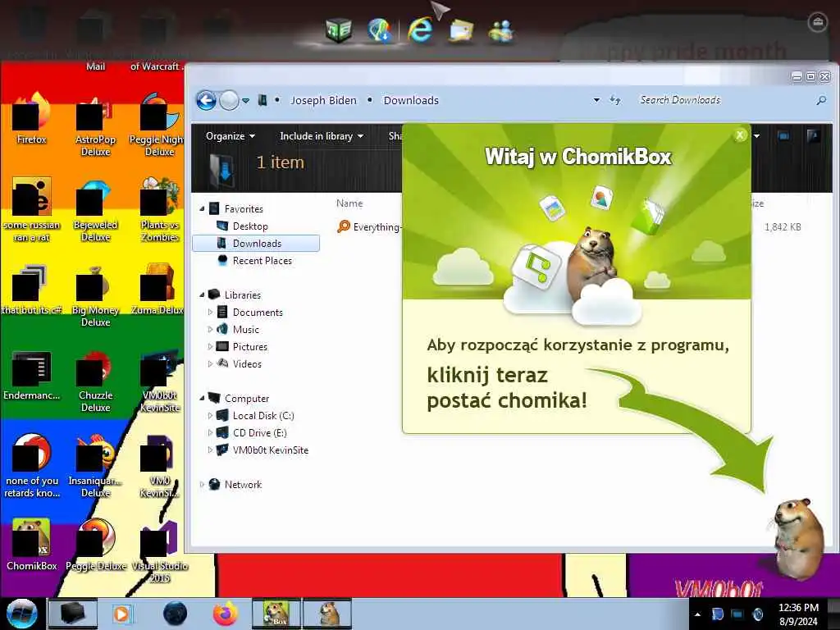Show hidden system tray icons

pyautogui.click(x=697, y=614)
